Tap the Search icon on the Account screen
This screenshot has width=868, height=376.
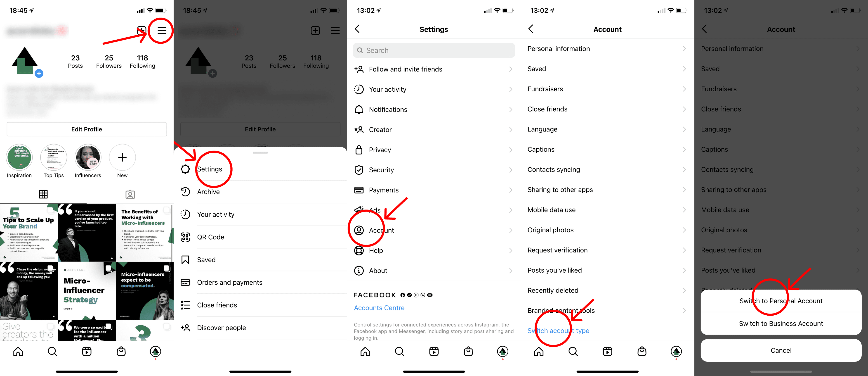point(573,351)
